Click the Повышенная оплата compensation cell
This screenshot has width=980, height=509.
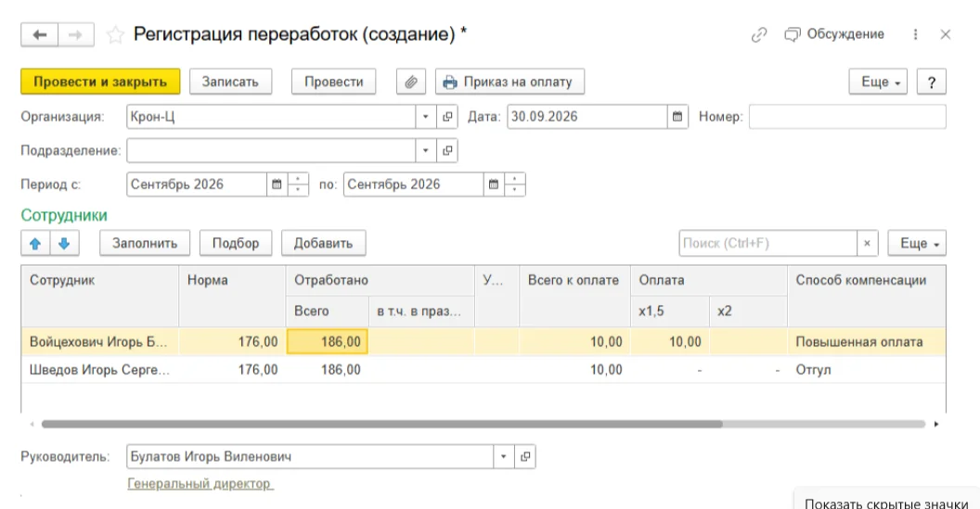tap(866, 341)
